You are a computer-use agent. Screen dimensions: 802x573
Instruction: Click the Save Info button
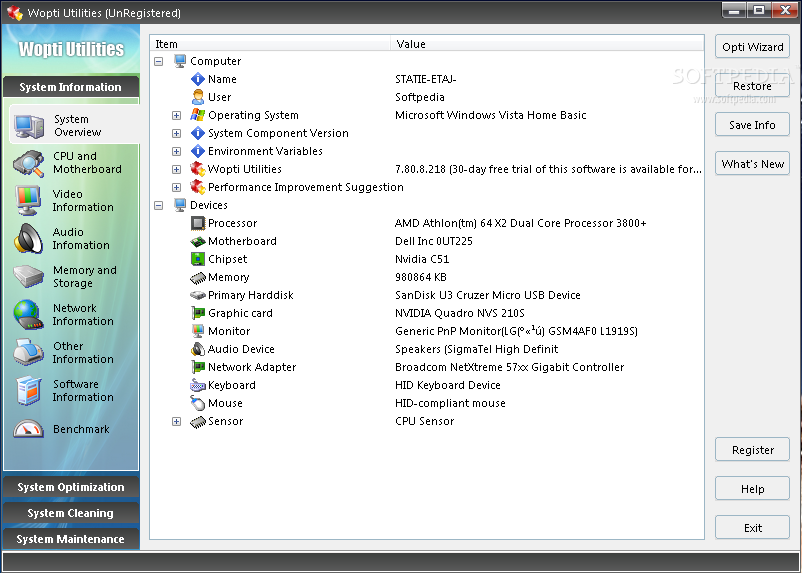point(752,125)
